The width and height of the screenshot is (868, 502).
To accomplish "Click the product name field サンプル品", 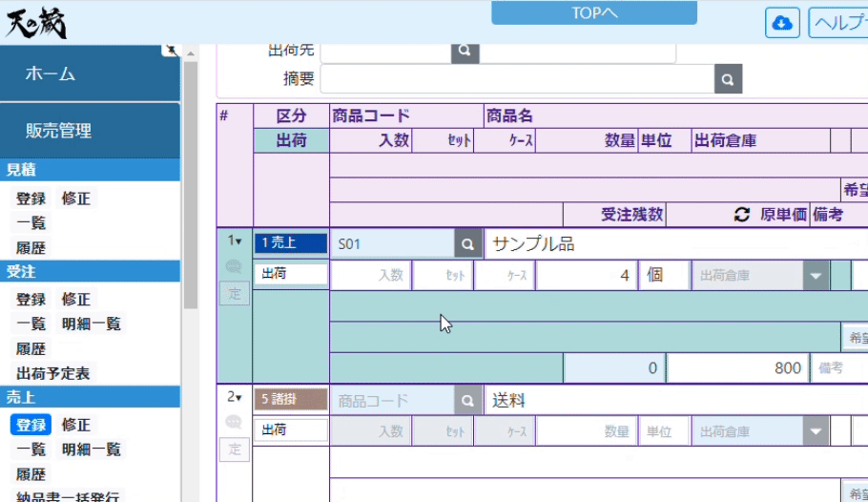I will coord(676,243).
